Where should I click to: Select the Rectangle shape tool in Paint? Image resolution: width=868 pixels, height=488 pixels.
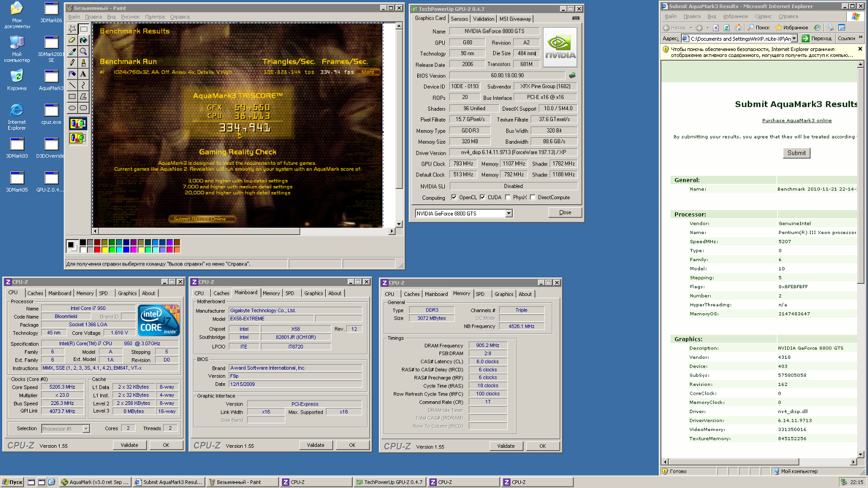(72, 97)
